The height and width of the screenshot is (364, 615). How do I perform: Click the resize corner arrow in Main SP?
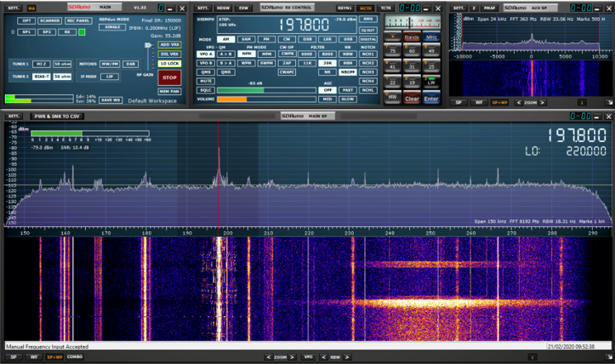tap(609, 357)
